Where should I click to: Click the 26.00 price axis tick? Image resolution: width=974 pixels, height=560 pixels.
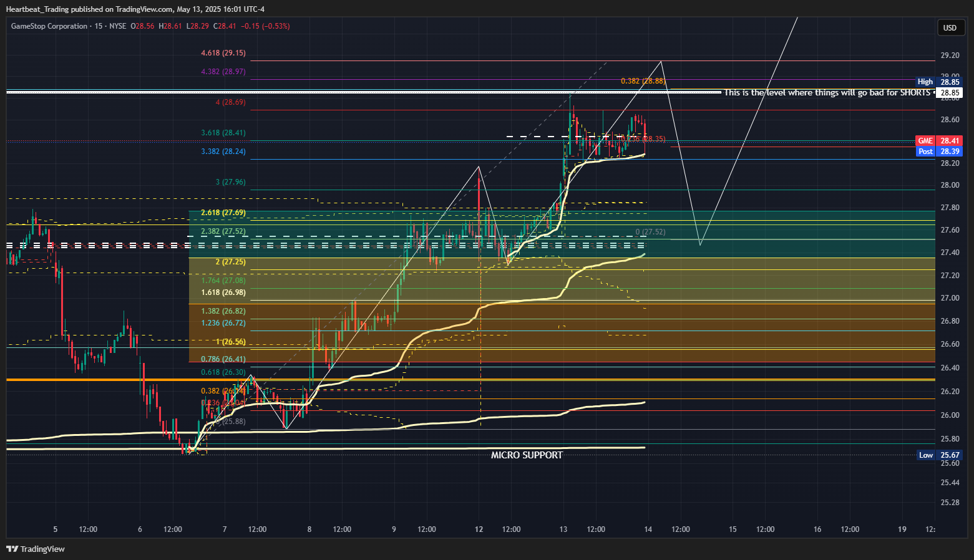click(x=950, y=415)
